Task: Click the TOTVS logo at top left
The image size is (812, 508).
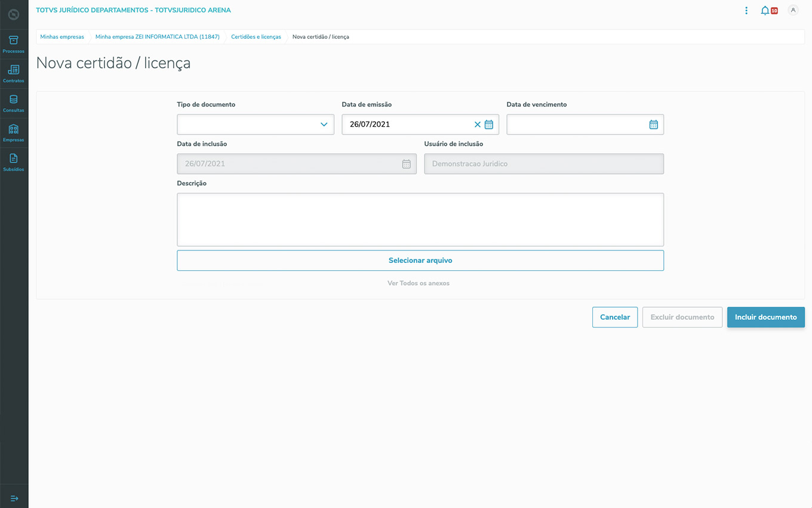Action: click(x=14, y=14)
